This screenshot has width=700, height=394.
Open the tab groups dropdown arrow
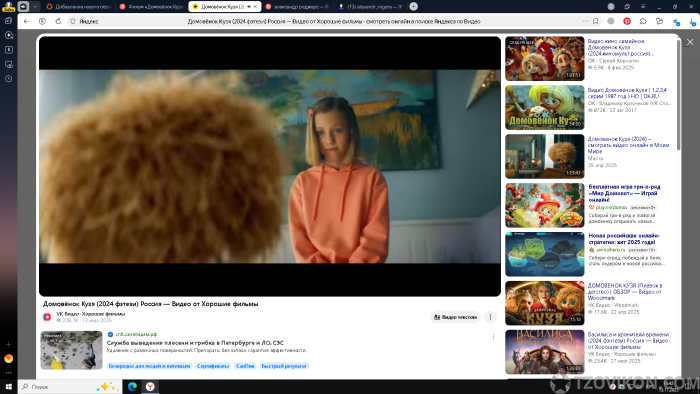pyautogui.click(x=35, y=6)
